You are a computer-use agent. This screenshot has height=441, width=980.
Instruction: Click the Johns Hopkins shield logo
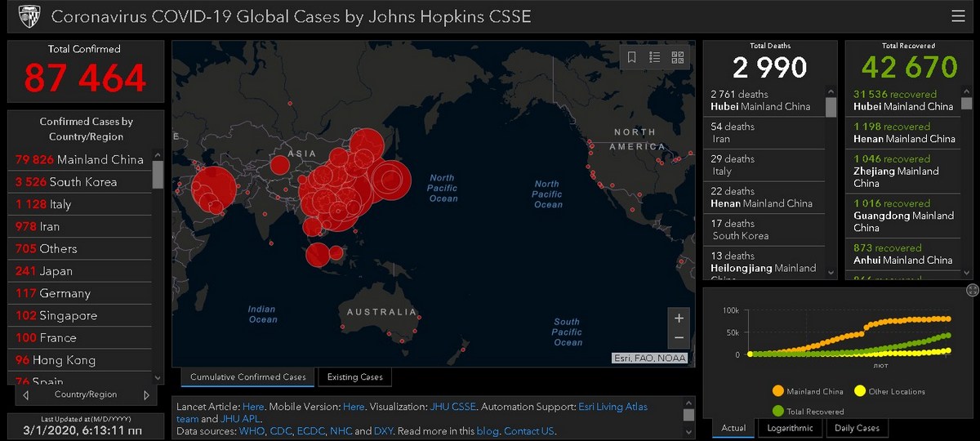(29, 16)
